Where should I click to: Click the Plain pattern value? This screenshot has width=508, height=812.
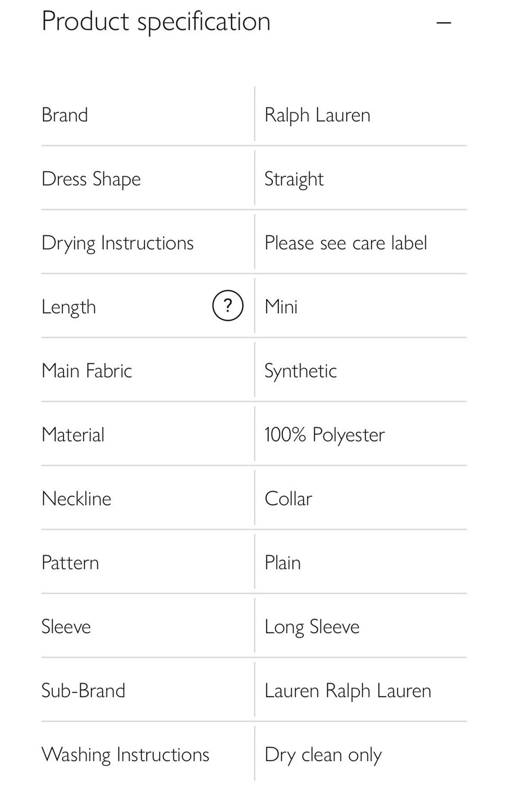pyautogui.click(x=282, y=563)
